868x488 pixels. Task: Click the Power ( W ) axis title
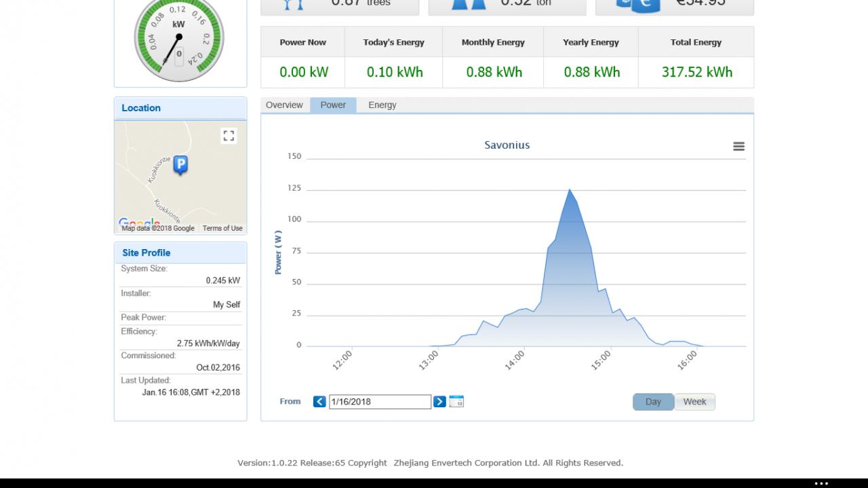click(278, 252)
